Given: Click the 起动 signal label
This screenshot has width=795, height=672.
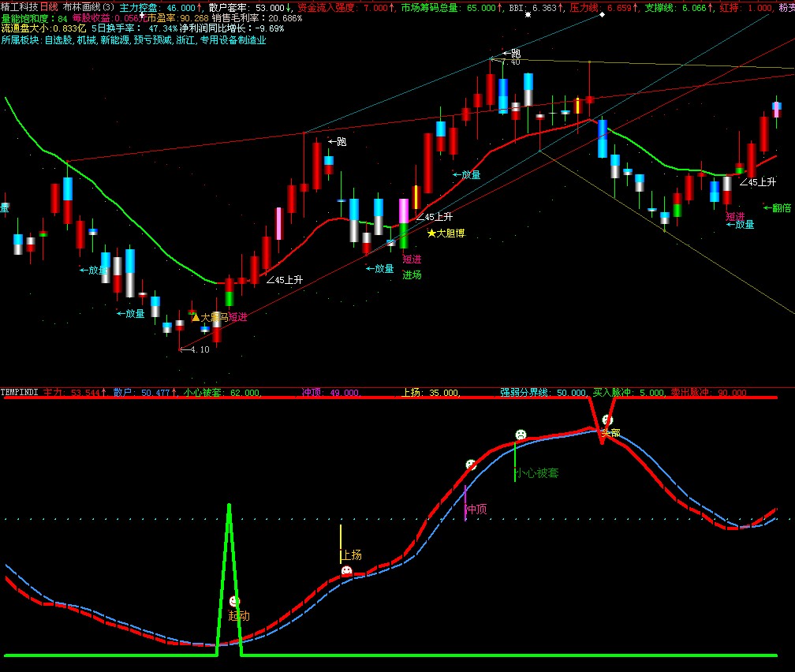Looking at the screenshot, I should [239, 616].
